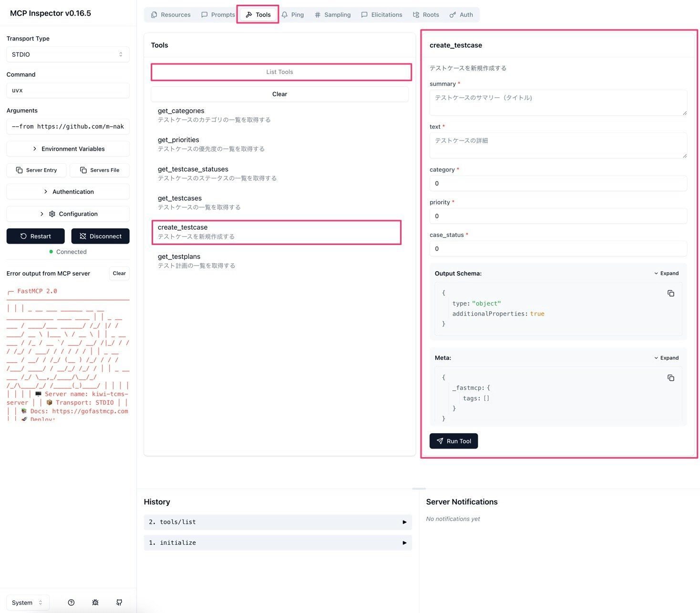Clear the tools list
Image resolution: width=700 pixels, height=613 pixels.
point(280,94)
